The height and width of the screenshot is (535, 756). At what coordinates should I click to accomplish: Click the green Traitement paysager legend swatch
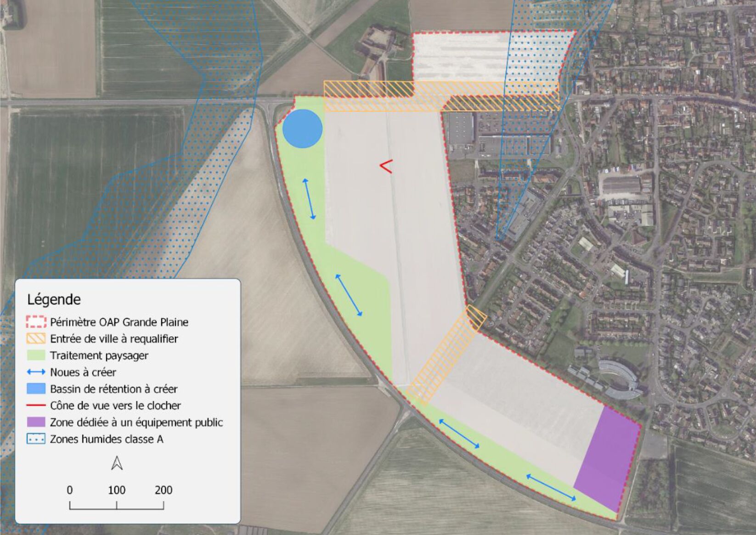tap(36, 355)
